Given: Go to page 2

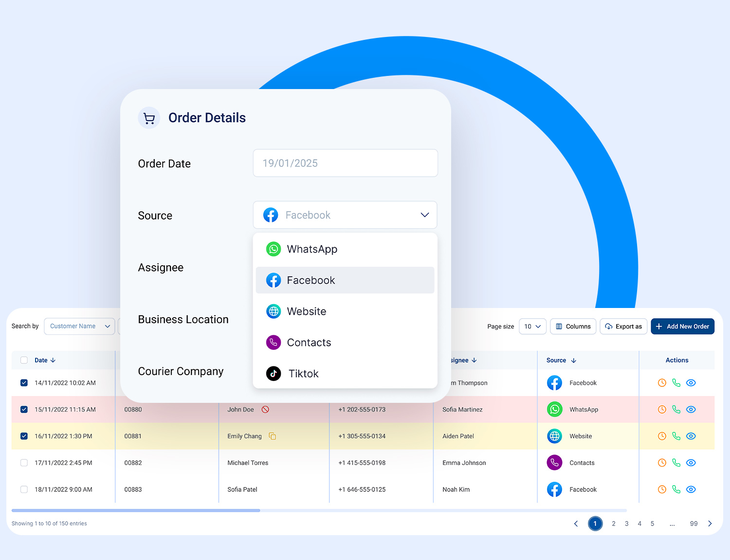Looking at the screenshot, I should (x=614, y=524).
